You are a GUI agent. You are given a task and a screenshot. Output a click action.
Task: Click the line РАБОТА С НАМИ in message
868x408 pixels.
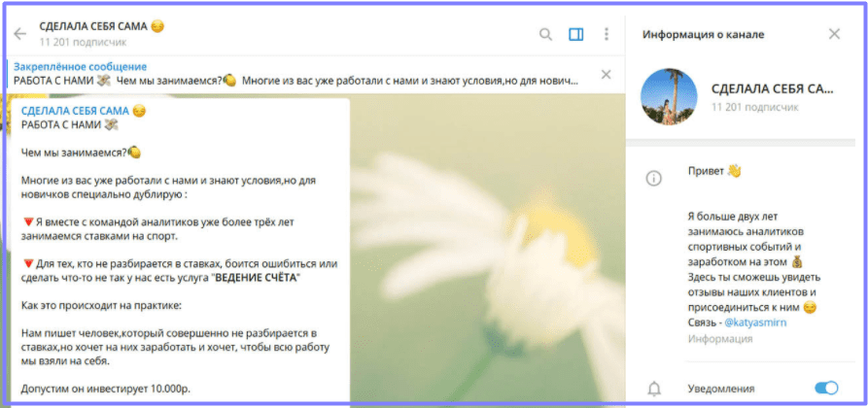70,125
